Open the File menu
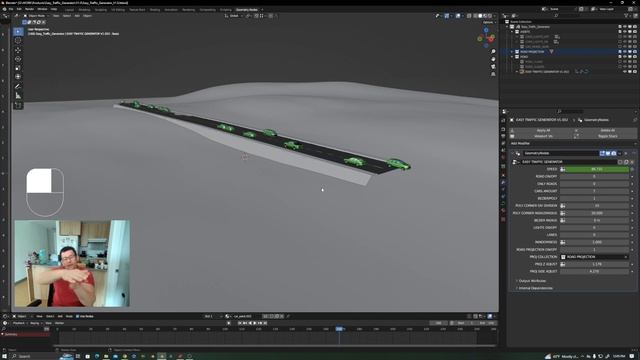640x360 pixels. click(x=11, y=9)
